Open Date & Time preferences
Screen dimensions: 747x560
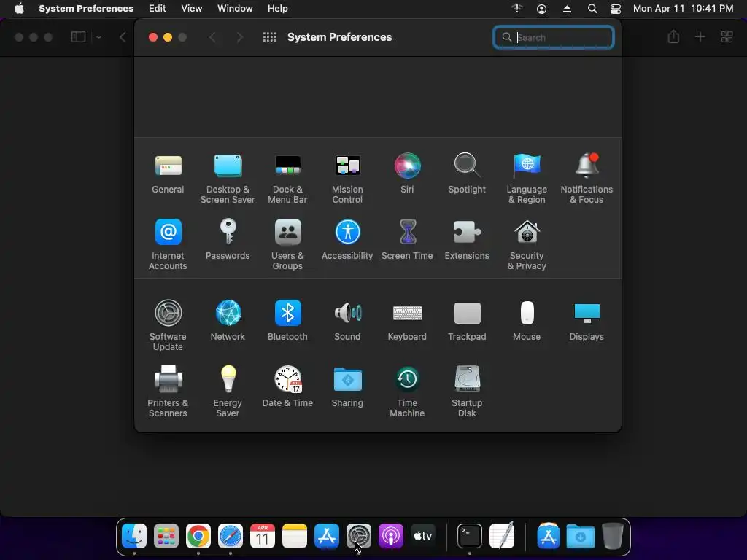[287, 386]
